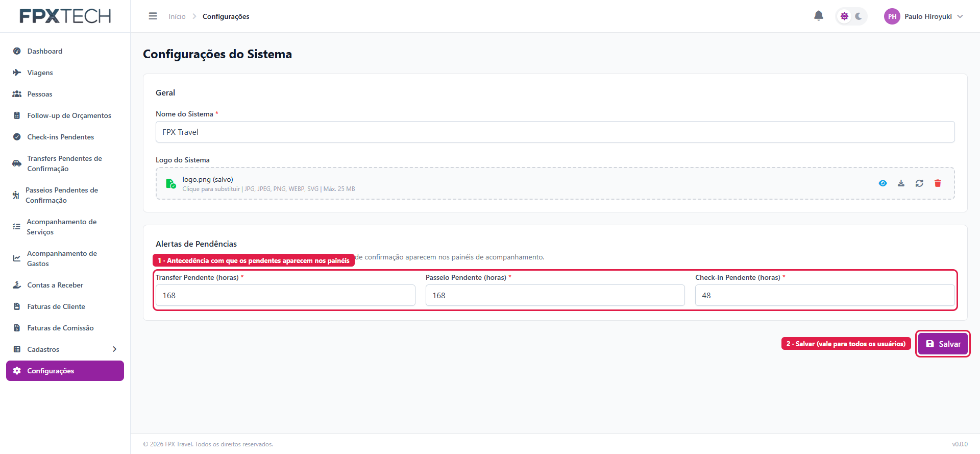Follow the Início breadcrumb link

click(x=177, y=16)
